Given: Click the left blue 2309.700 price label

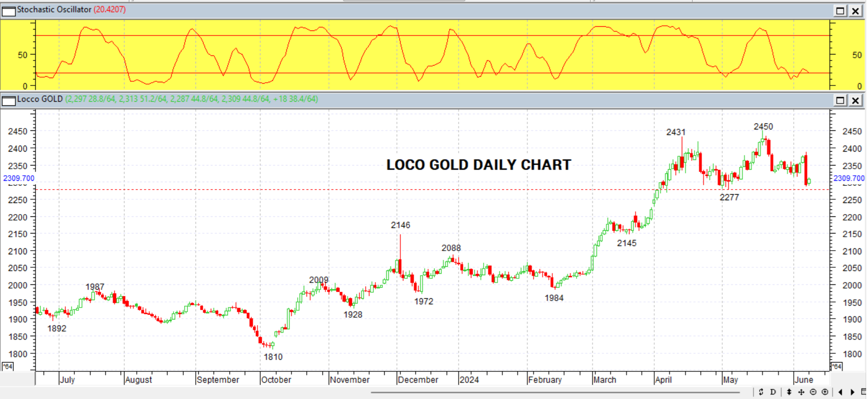Looking at the screenshot, I should point(18,178).
